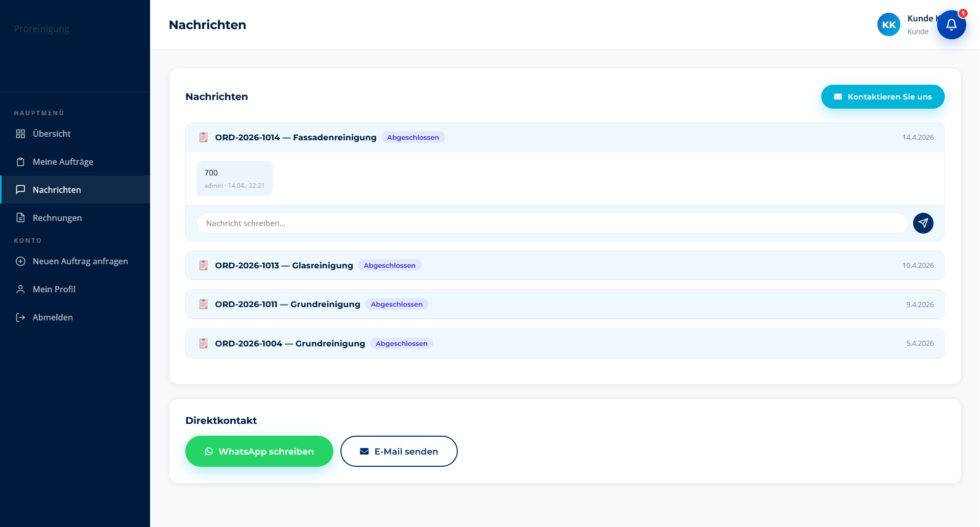Click WhatsApp schreiben button

pyautogui.click(x=259, y=451)
